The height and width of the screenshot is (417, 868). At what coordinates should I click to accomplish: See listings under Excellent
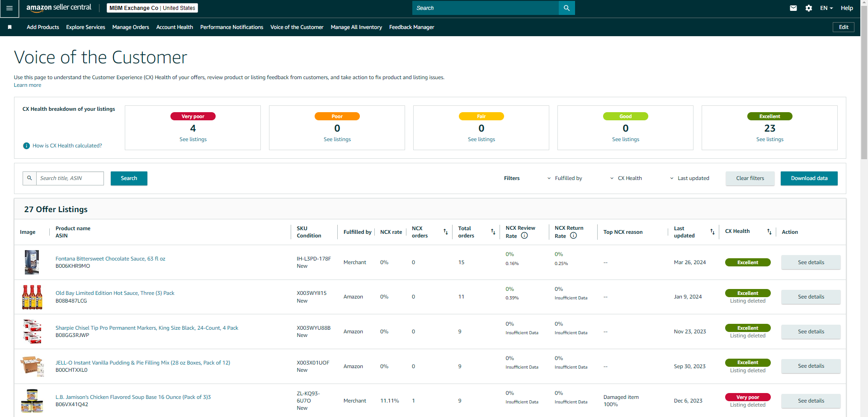(770, 139)
